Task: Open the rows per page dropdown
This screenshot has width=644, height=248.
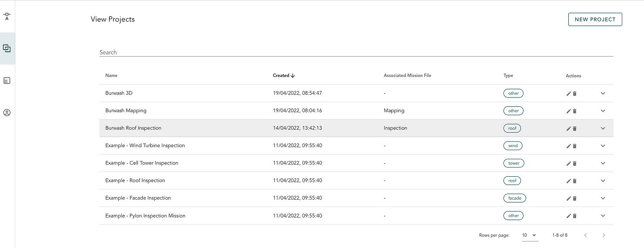Action: pyautogui.click(x=530, y=235)
